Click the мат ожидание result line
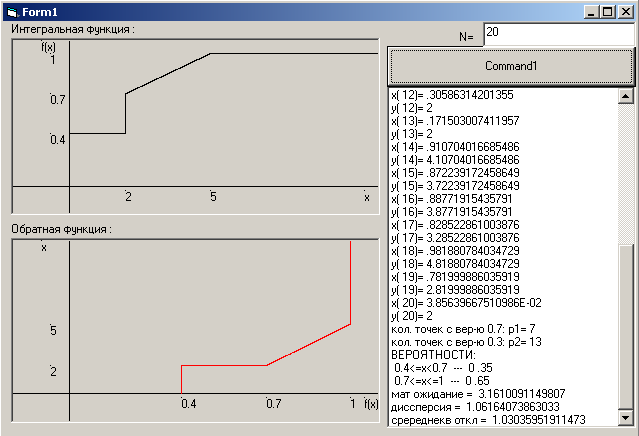The height and width of the screenshot is (436, 639). coord(479,394)
